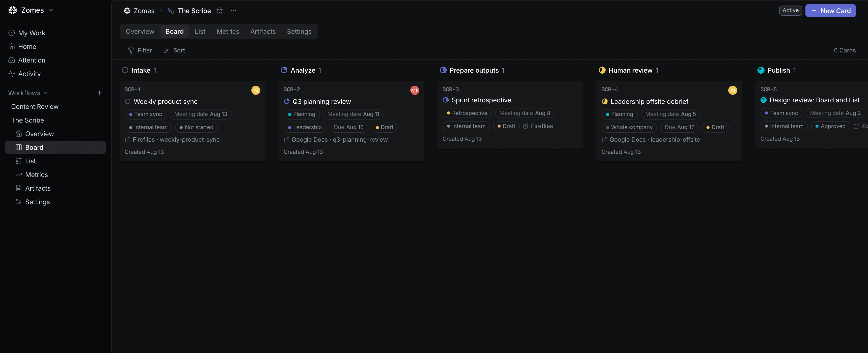Open the Sort control

(x=174, y=50)
